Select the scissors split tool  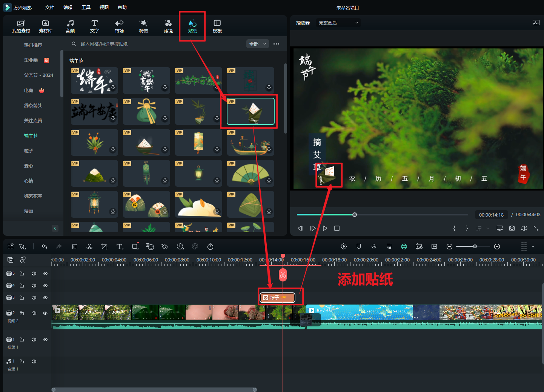click(89, 246)
